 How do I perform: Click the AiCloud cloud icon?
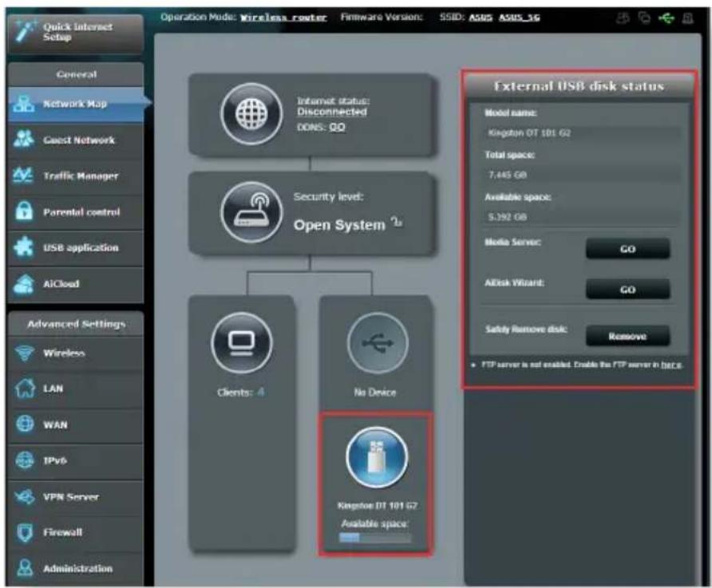tap(23, 283)
